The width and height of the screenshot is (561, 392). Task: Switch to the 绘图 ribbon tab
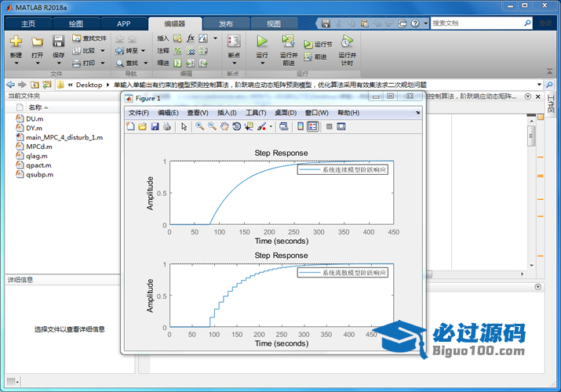click(76, 24)
